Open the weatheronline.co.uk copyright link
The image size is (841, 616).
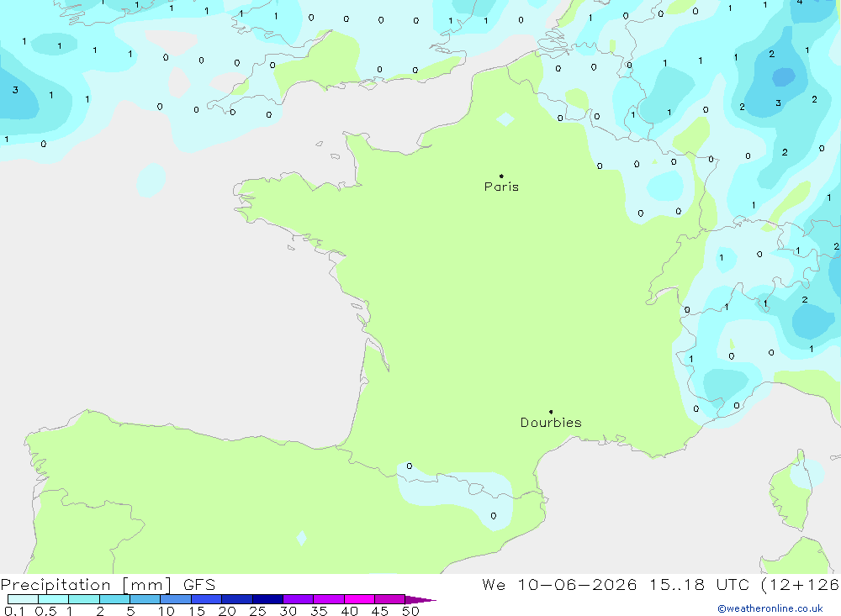point(770,608)
